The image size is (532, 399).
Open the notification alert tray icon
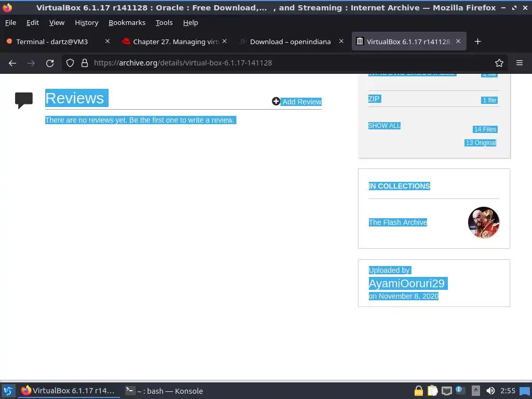[460, 390]
